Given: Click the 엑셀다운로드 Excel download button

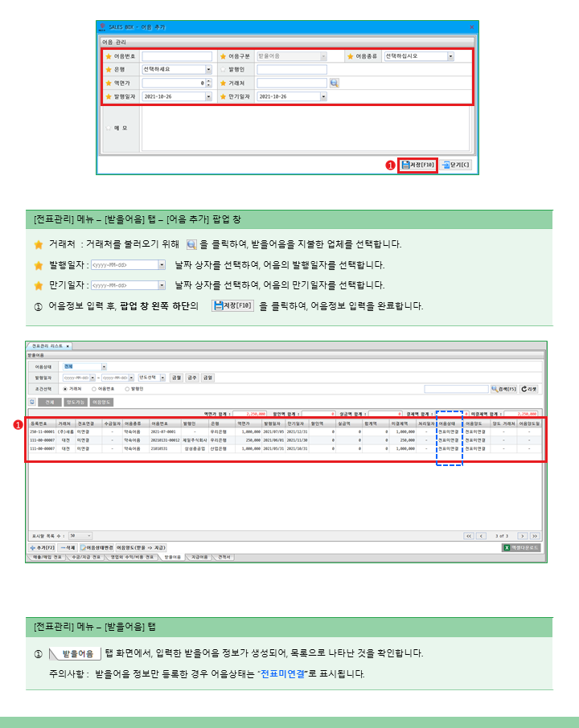Looking at the screenshot, I should pyautogui.click(x=521, y=547).
